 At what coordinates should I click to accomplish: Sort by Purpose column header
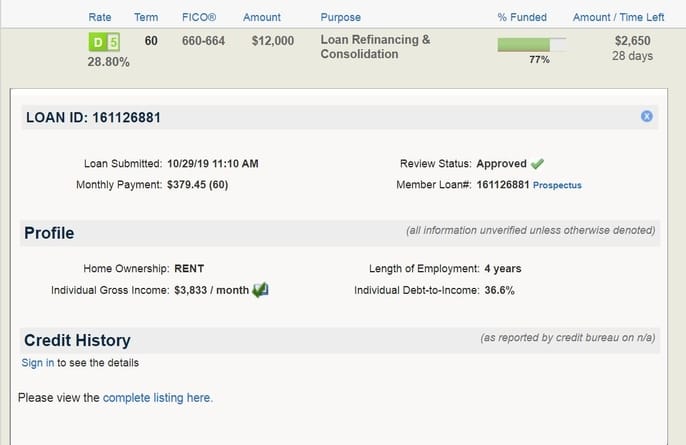coord(340,17)
